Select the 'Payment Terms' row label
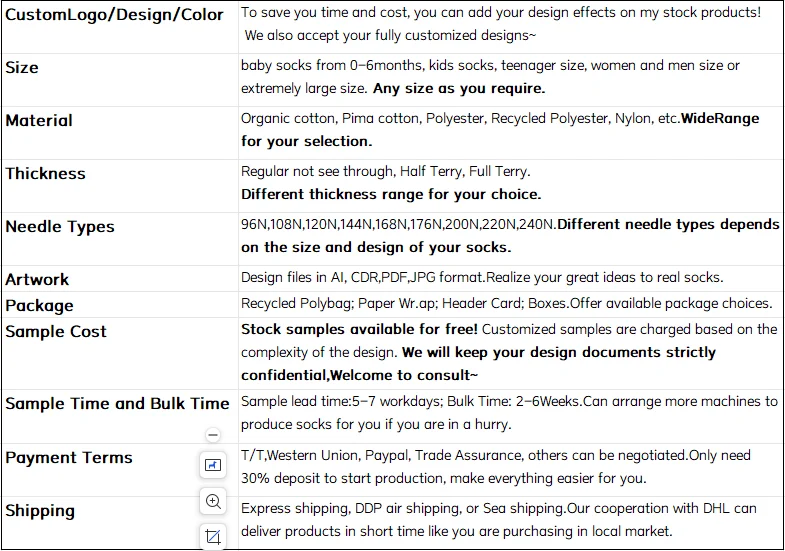The image size is (785, 551). [x=69, y=457]
